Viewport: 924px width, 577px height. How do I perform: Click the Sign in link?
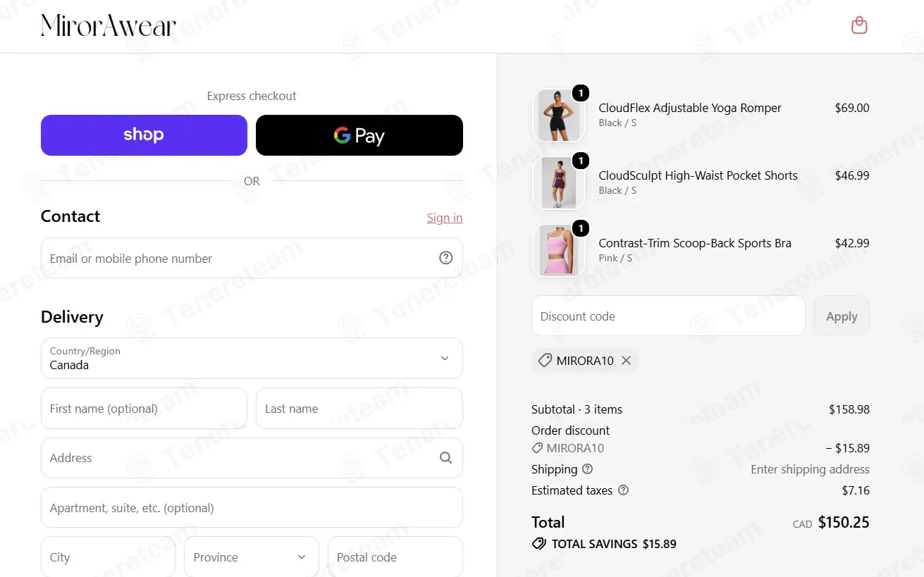pyautogui.click(x=445, y=218)
